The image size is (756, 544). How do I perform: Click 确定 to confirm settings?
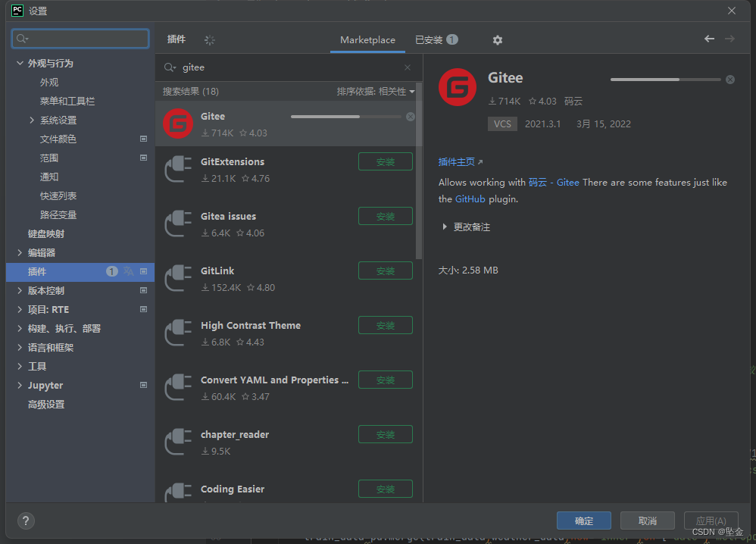point(583,521)
